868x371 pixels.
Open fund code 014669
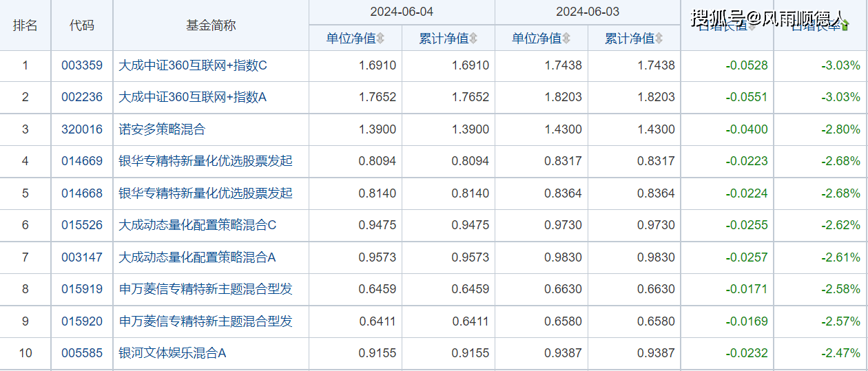click(x=82, y=161)
